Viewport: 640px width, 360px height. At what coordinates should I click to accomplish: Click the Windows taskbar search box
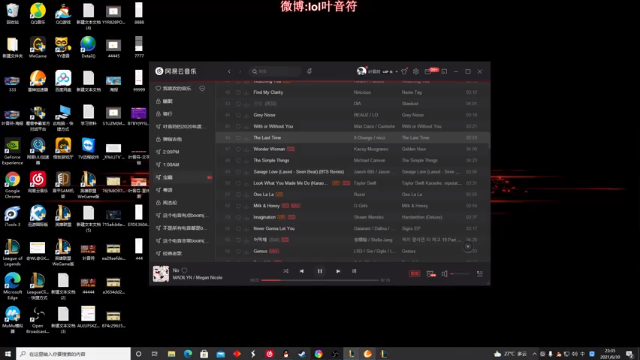pyautogui.click(x=73, y=354)
